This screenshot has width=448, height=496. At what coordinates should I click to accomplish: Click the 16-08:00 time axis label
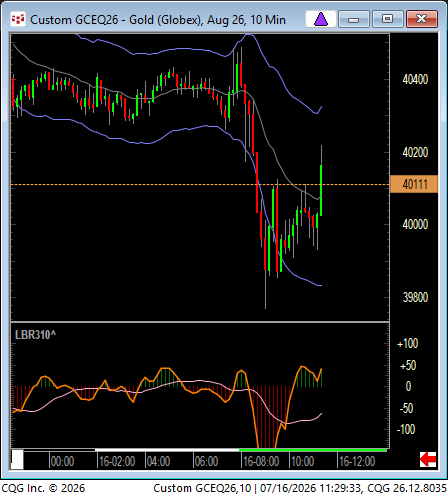(x=261, y=462)
